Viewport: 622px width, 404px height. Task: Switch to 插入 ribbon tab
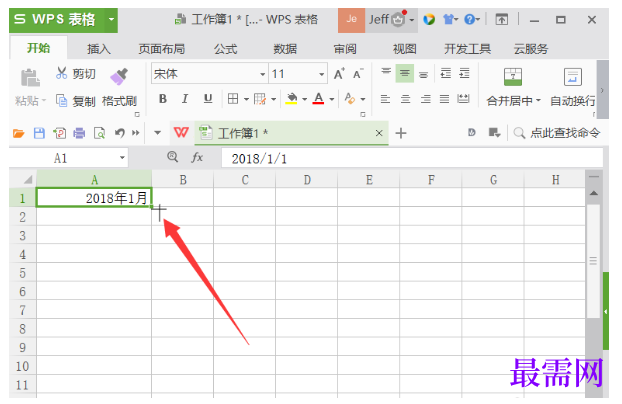click(x=99, y=49)
